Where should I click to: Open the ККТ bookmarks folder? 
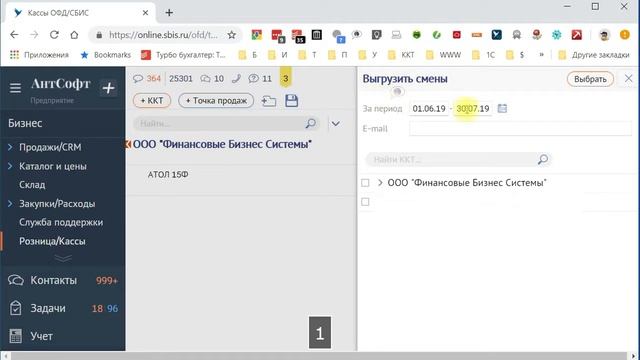tap(401, 55)
